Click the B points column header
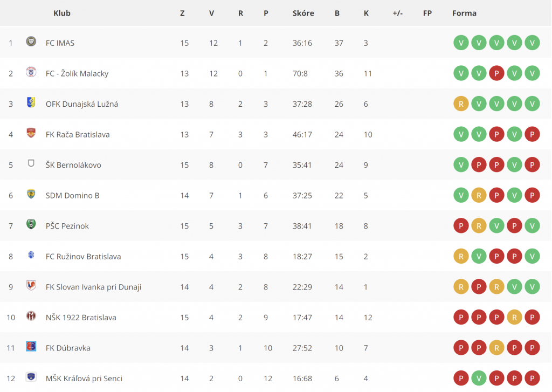Image resolution: width=552 pixels, height=392 pixels. click(x=337, y=13)
